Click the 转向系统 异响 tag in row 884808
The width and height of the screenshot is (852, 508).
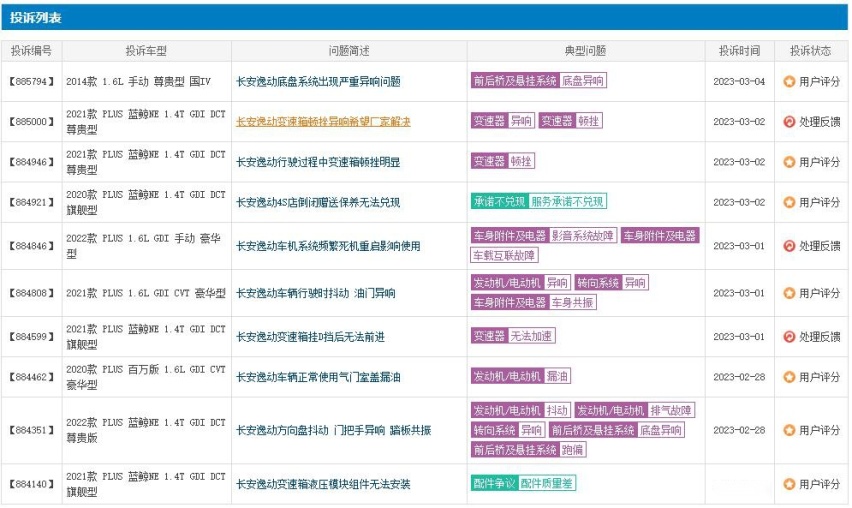coord(611,283)
